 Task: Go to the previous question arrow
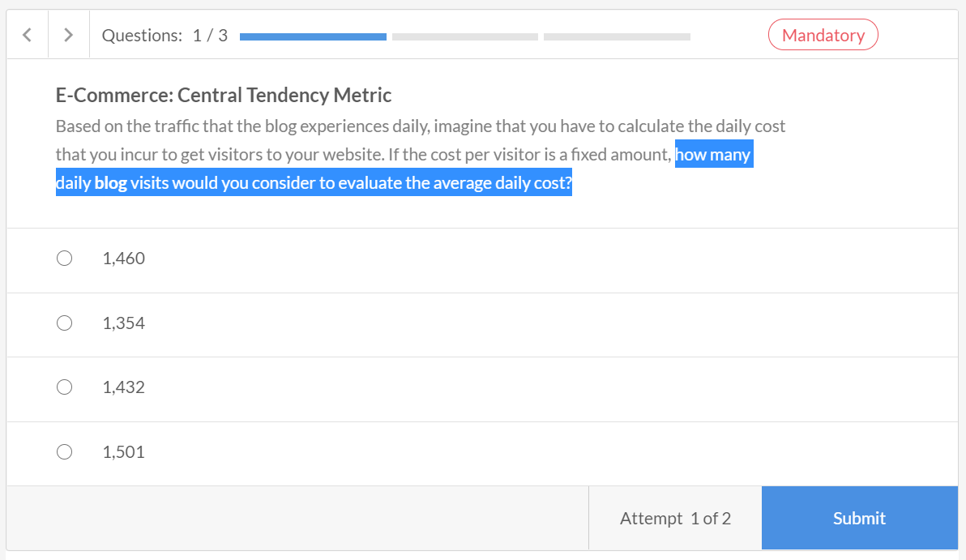pos(28,35)
